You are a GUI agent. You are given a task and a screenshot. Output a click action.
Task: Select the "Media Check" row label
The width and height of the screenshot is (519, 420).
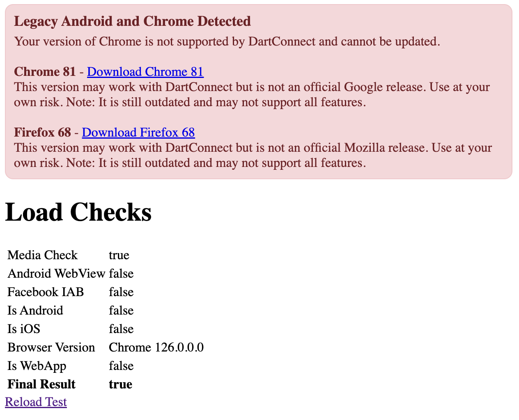pyautogui.click(x=42, y=255)
